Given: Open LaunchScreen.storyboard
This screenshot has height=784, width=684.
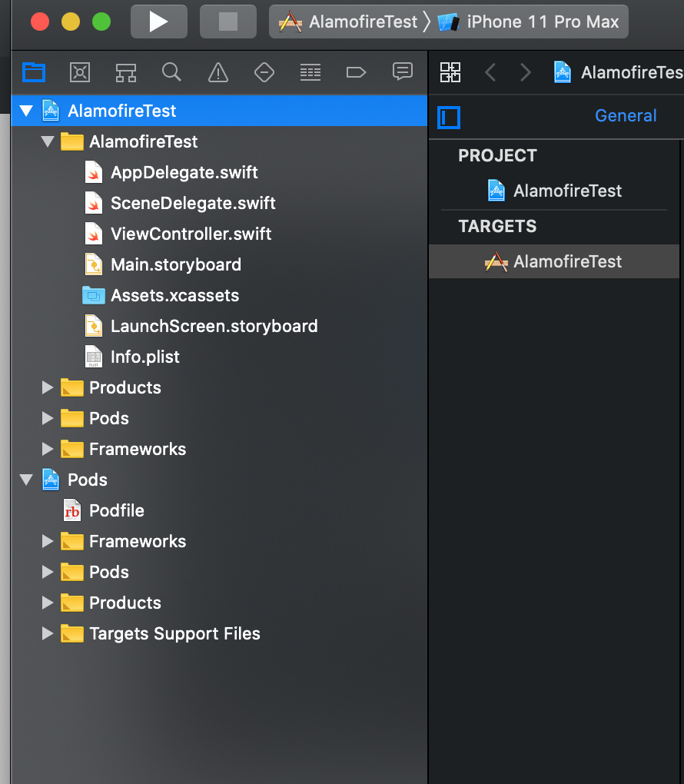Looking at the screenshot, I should [x=219, y=326].
